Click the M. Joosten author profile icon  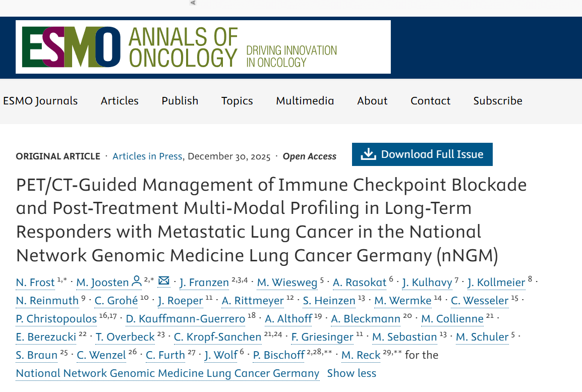click(x=136, y=282)
